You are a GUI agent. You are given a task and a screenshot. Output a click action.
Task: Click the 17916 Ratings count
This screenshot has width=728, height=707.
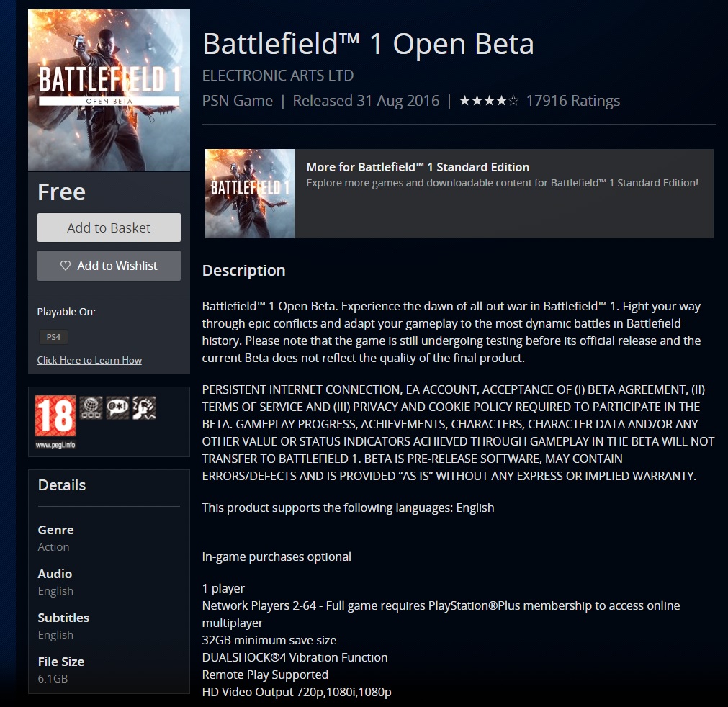[573, 101]
